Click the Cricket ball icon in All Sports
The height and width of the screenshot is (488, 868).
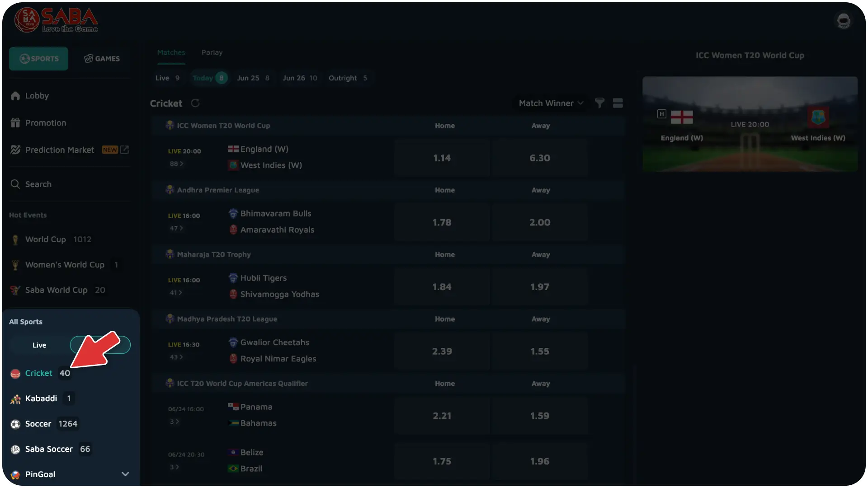click(15, 374)
